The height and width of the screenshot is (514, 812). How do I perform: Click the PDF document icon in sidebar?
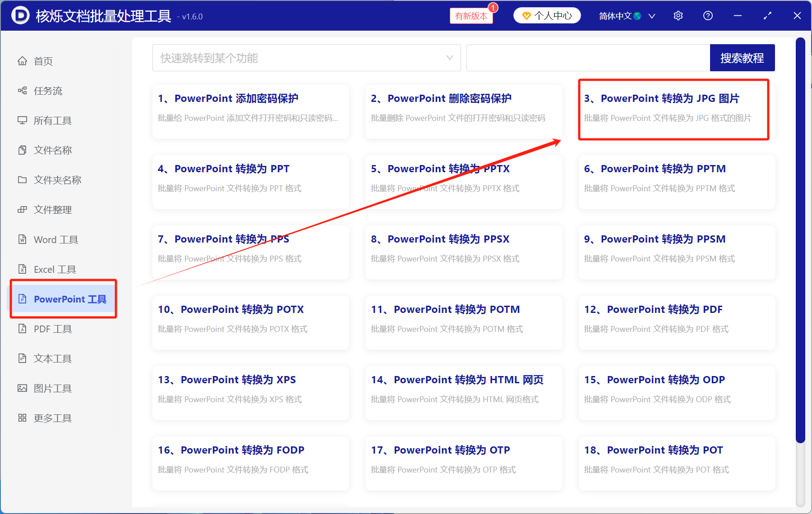click(x=22, y=329)
